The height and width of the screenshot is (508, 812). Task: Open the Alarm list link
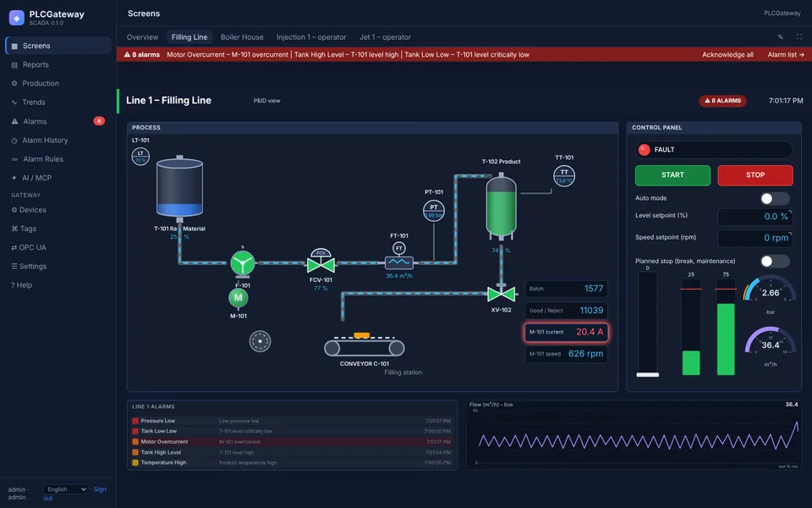[786, 54]
